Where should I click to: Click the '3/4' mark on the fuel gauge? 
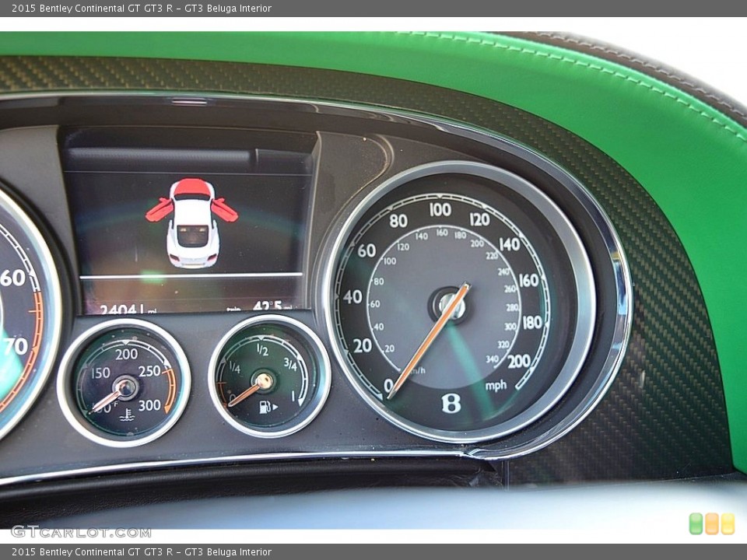pos(290,365)
